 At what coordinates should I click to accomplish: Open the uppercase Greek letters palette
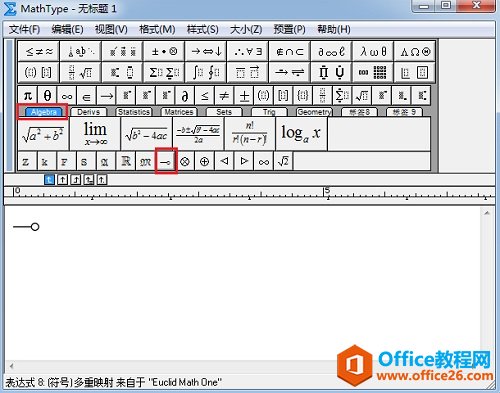pyautogui.click(x=415, y=51)
